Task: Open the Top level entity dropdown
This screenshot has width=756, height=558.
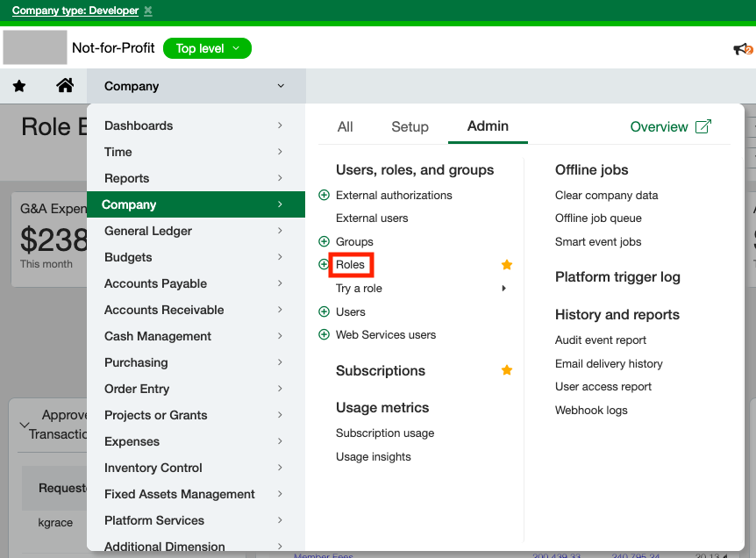Action: click(207, 48)
